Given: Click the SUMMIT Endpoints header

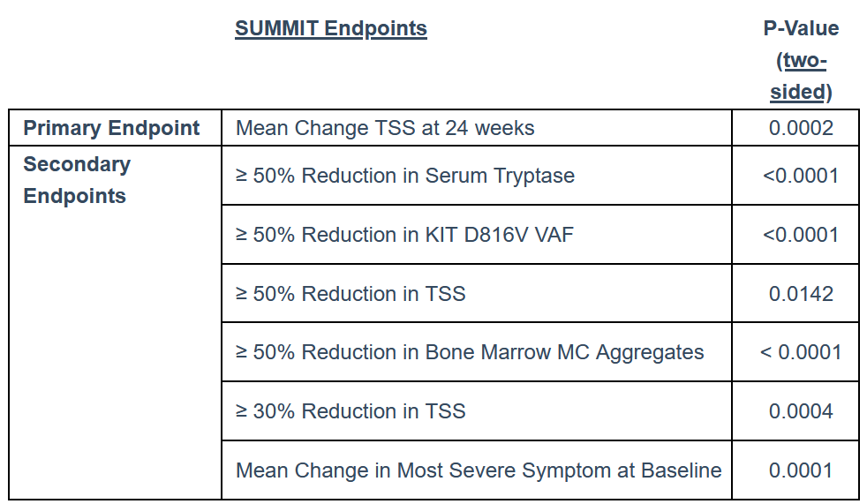Looking at the screenshot, I should (x=331, y=29).
